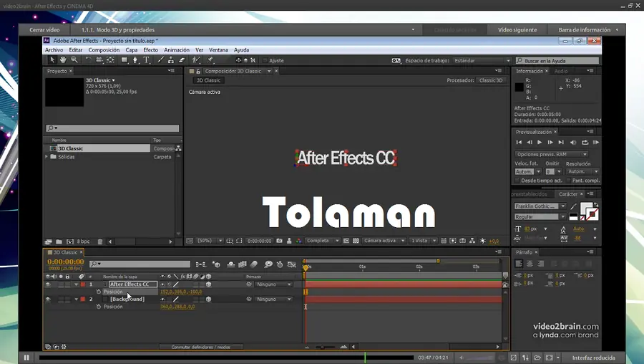Click Conmutar definidores / modos button

pos(201,347)
